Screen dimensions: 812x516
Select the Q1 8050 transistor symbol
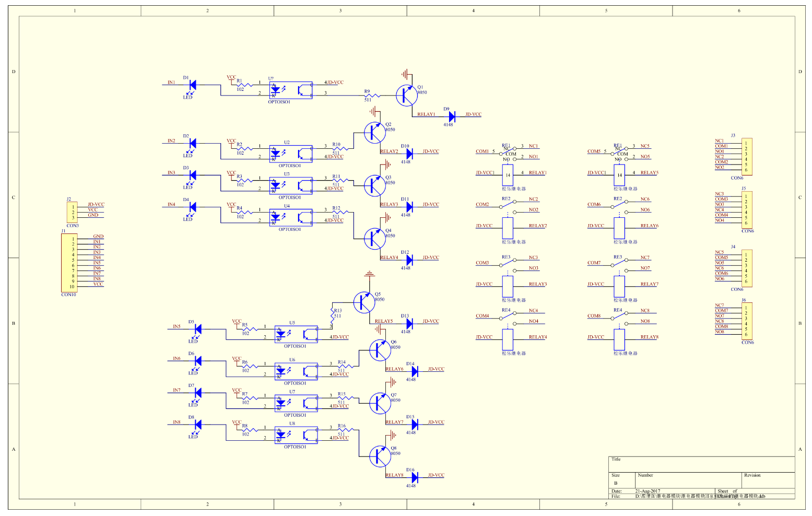pyautogui.click(x=406, y=96)
